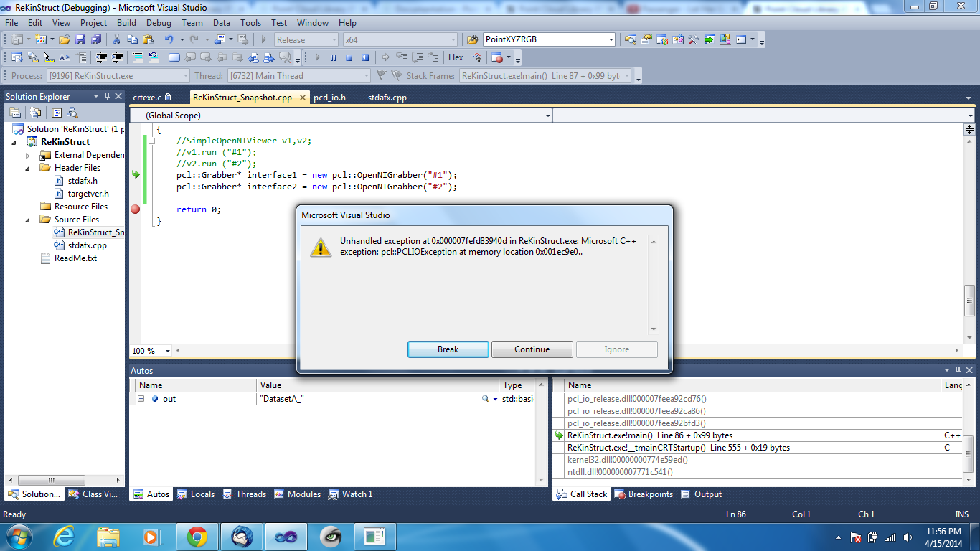Viewport: 980px width, 551px height.
Task: Open Chrome from the Windows taskbar
Action: coord(197,536)
